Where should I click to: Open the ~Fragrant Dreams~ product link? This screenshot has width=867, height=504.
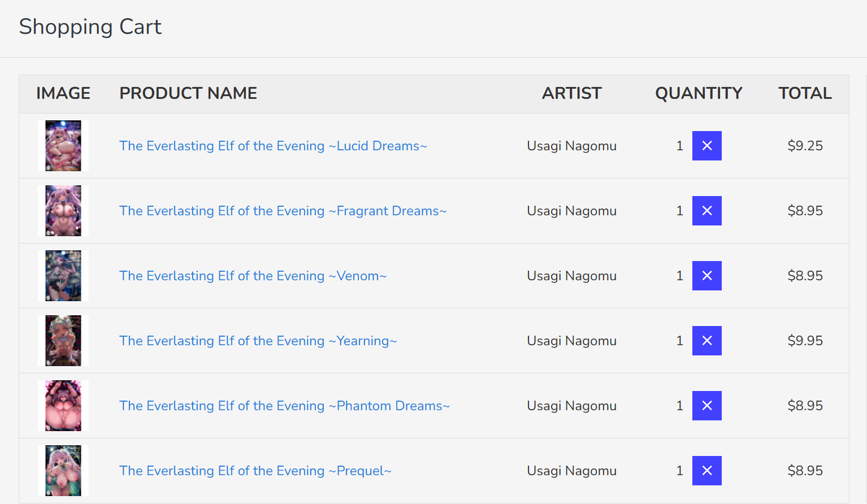pos(283,211)
